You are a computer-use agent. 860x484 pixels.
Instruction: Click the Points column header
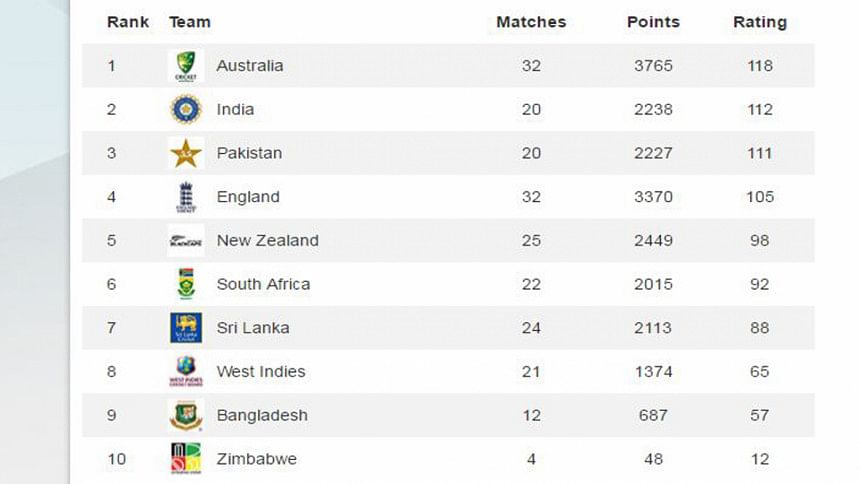coord(653,22)
